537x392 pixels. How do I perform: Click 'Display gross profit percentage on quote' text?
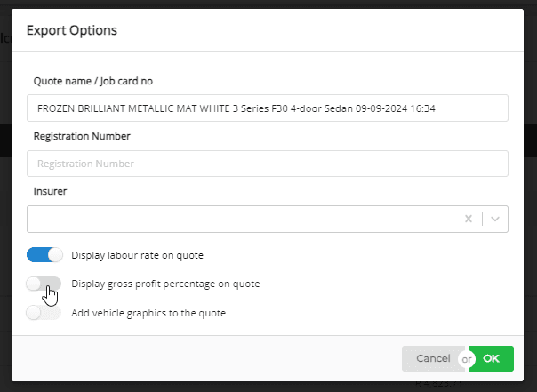pyautogui.click(x=165, y=284)
